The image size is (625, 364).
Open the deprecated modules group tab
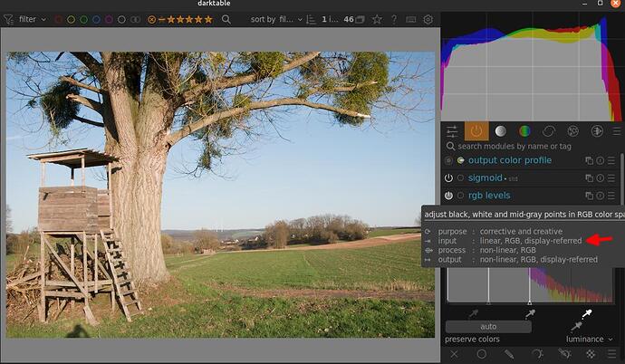click(x=597, y=131)
